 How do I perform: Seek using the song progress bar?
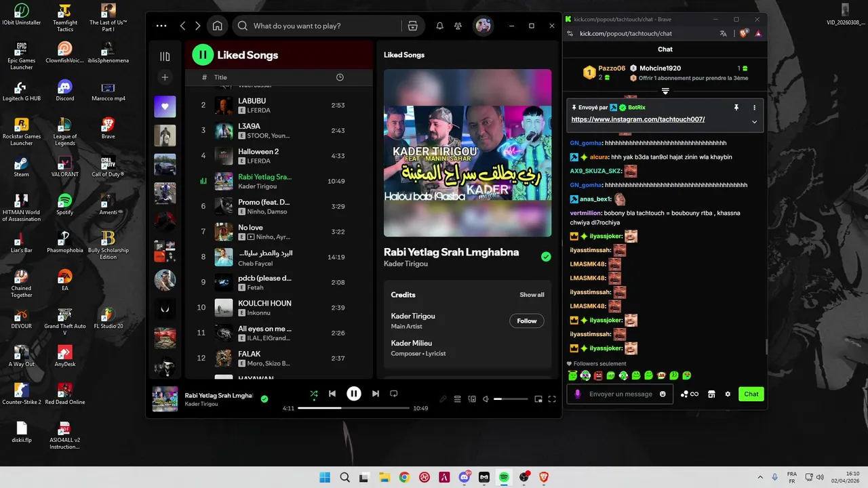(x=353, y=408)
